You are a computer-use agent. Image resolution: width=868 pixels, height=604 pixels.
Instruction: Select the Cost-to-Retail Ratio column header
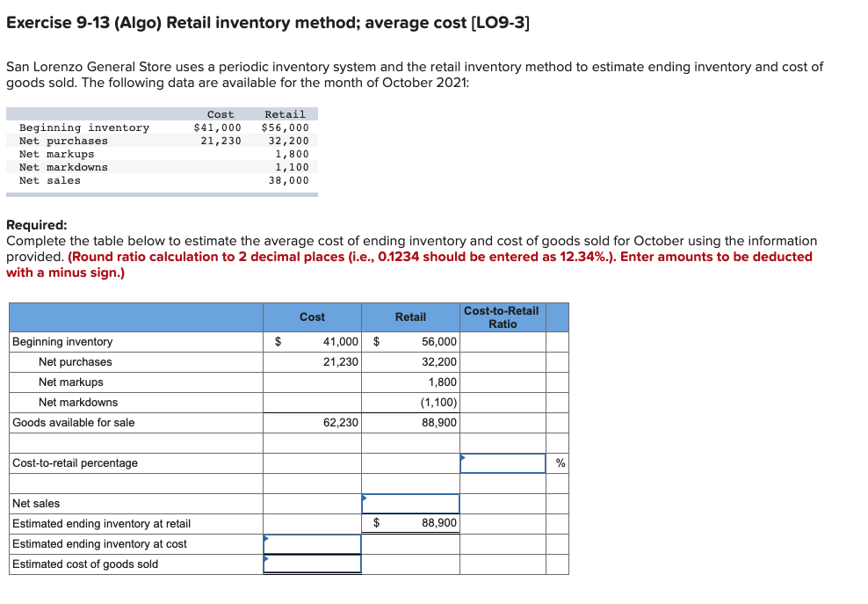click(x=503, y=317)
